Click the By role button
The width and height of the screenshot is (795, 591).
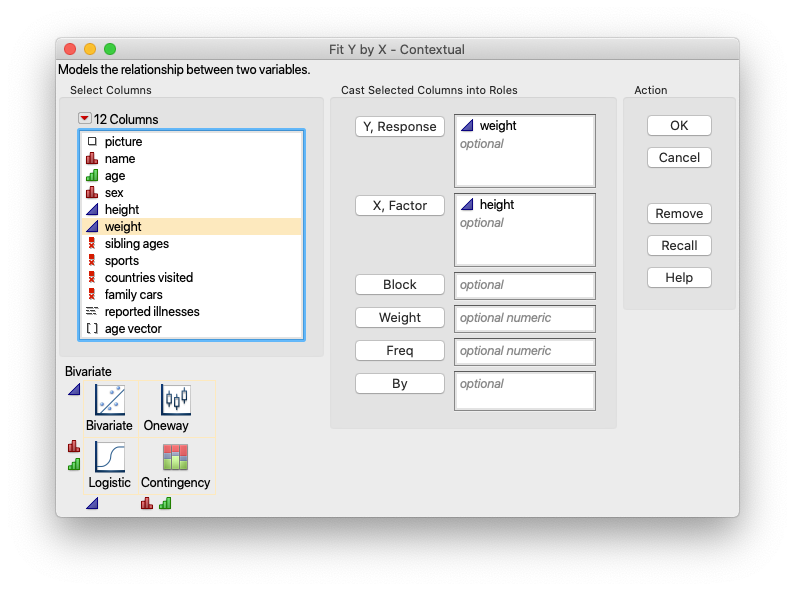pyautogui.click(x=400, y=383)
